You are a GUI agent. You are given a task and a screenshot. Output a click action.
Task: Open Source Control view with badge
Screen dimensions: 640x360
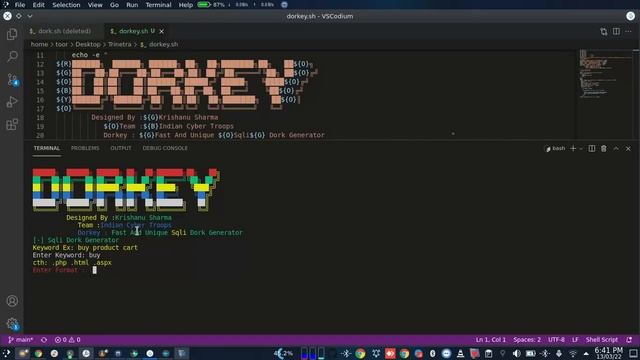click(x=12, y=79)
